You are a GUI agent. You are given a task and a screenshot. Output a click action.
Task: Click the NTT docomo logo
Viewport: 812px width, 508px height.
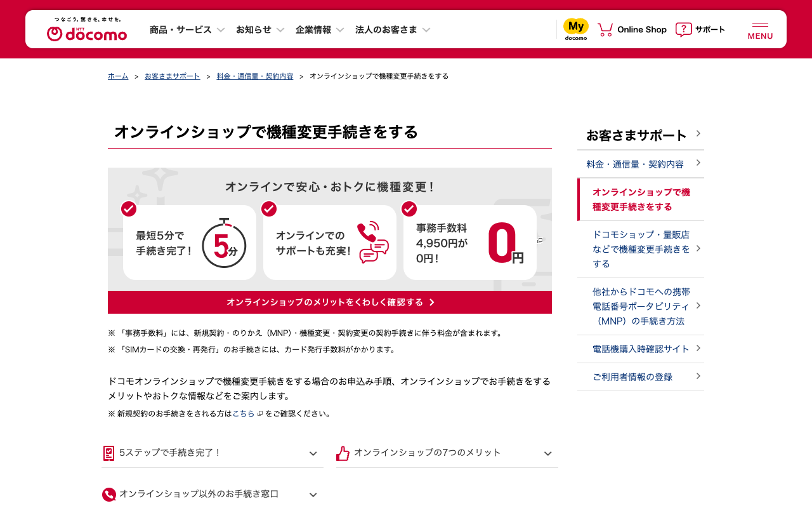(x=87, y=30)
